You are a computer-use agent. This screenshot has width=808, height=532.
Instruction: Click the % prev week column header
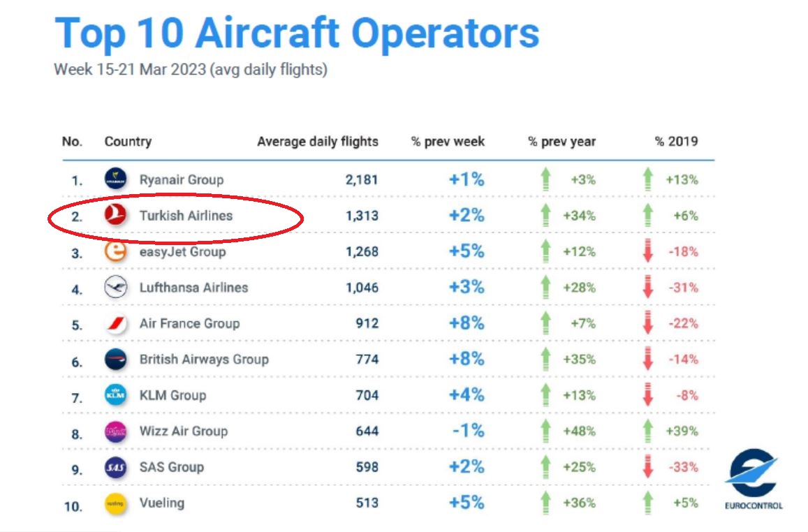(448, 142)
